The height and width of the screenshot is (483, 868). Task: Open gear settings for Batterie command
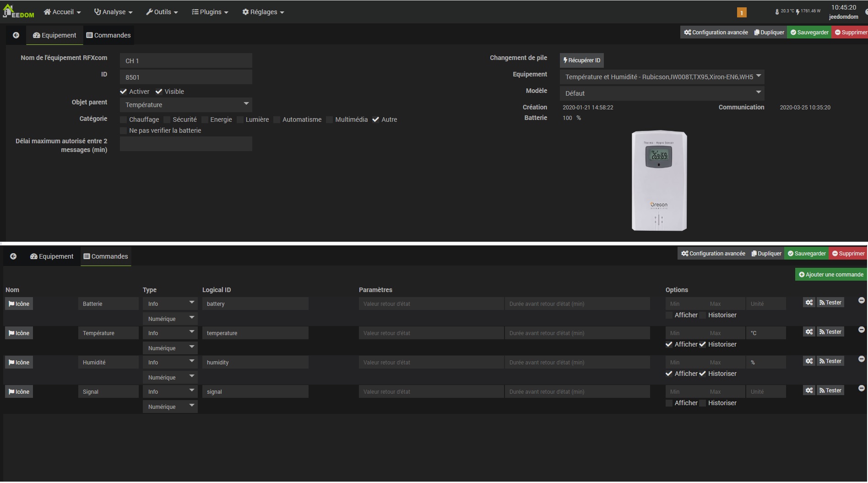pos(809,303)
